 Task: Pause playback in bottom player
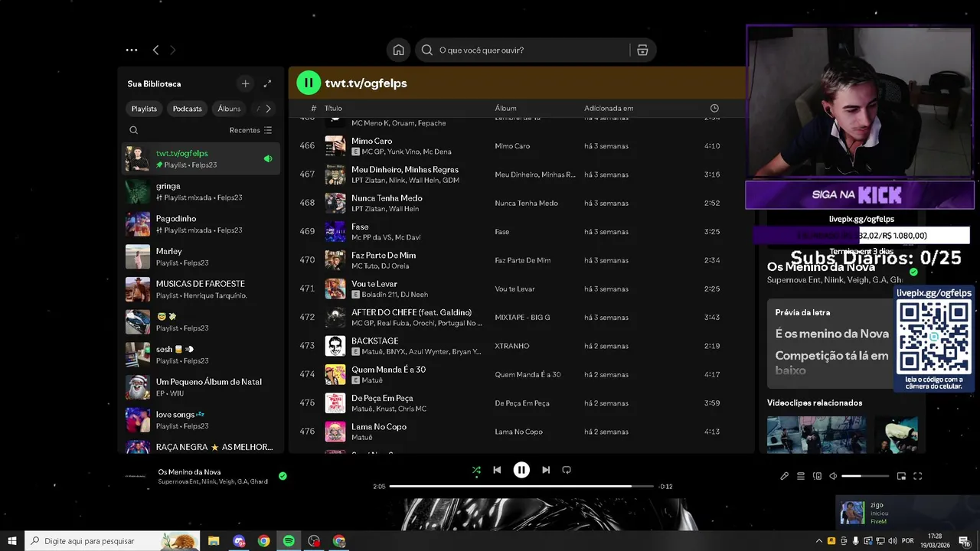pos(521,470)
